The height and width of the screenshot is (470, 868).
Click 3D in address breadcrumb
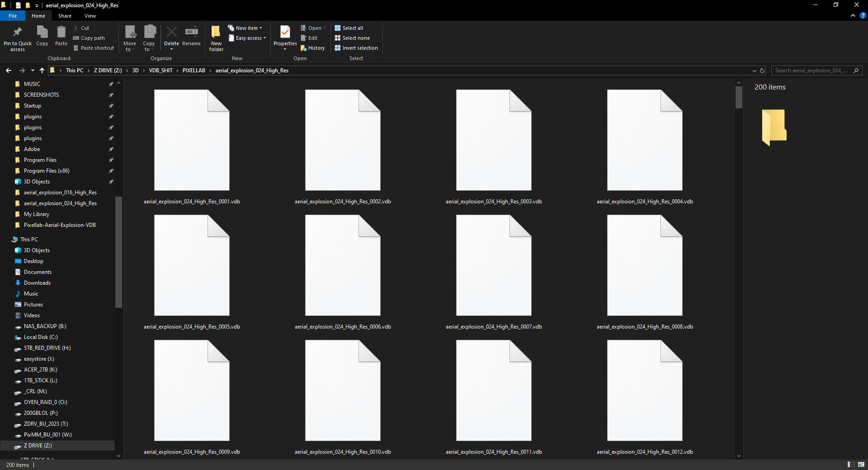tap(135, 70)
